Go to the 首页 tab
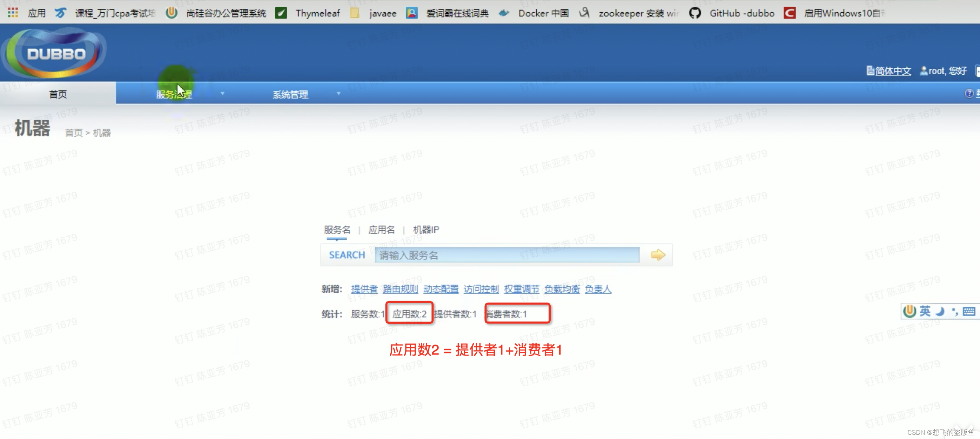Image resolution: width=980 pixels, height=439 pixels. pyautogui.click(x=58, y=94)
